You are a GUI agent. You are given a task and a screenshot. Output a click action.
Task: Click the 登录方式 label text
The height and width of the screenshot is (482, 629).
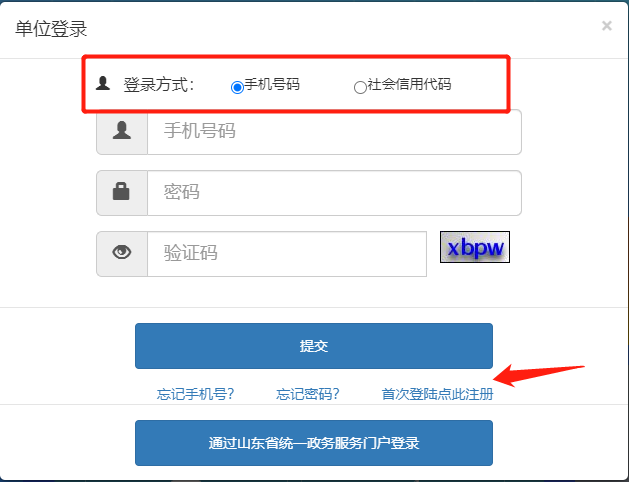(x=159, y=85)
